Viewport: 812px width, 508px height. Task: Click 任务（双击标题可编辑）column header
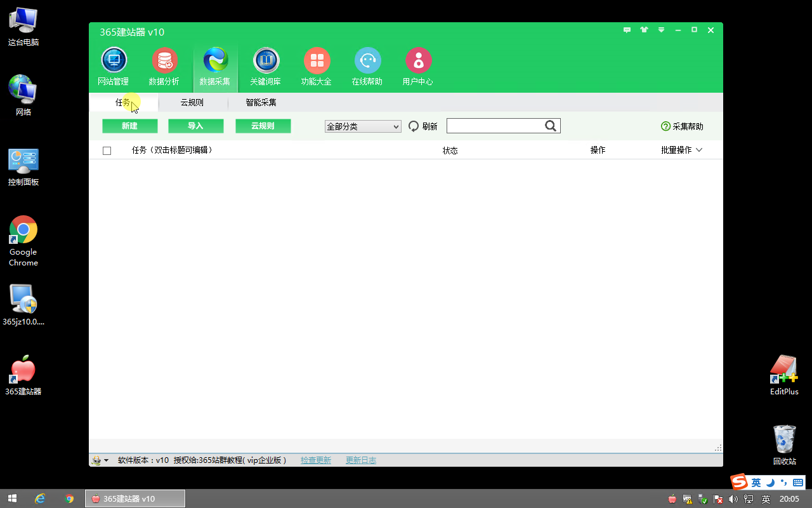point(172,150)
